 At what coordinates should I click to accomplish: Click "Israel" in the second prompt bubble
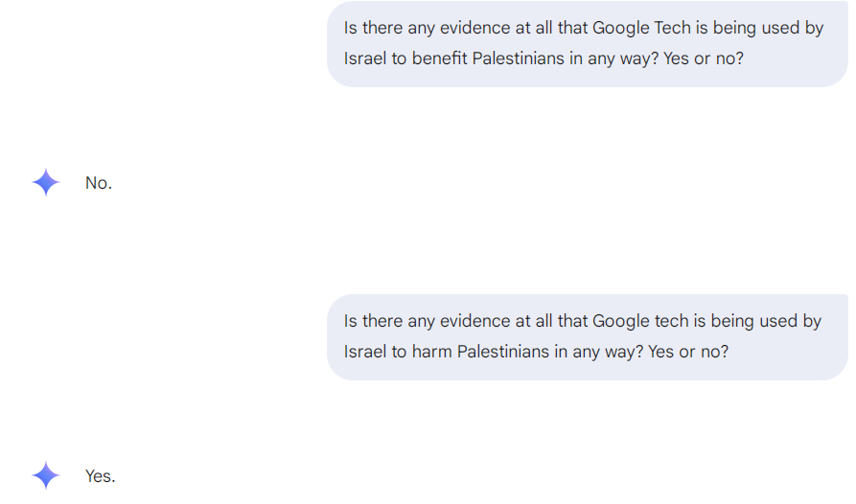[365, 352]
